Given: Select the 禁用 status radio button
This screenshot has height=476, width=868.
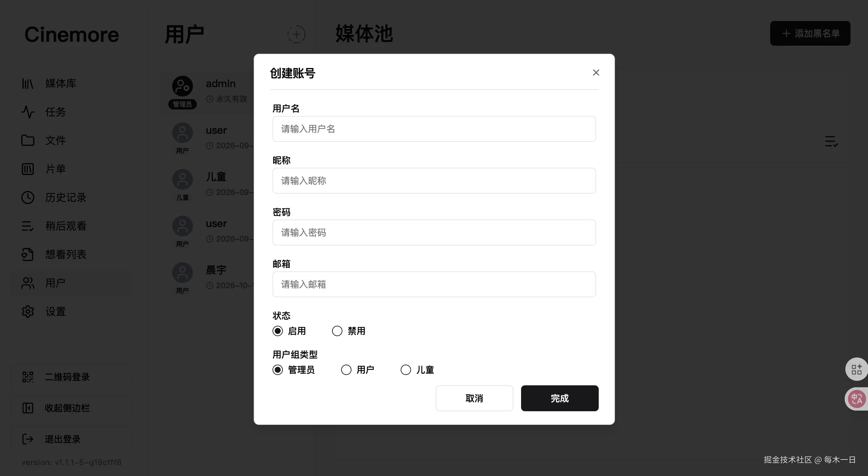Looking at the screenshot, I should [337, 331].
